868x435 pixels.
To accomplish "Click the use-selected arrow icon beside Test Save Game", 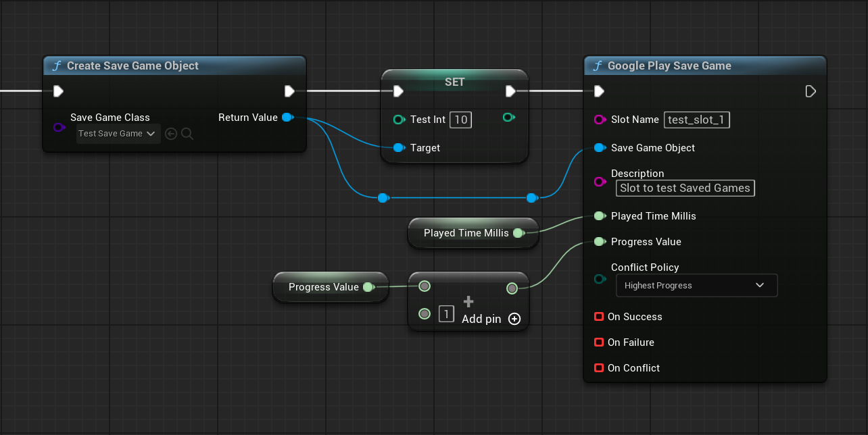I will point(171,134).
